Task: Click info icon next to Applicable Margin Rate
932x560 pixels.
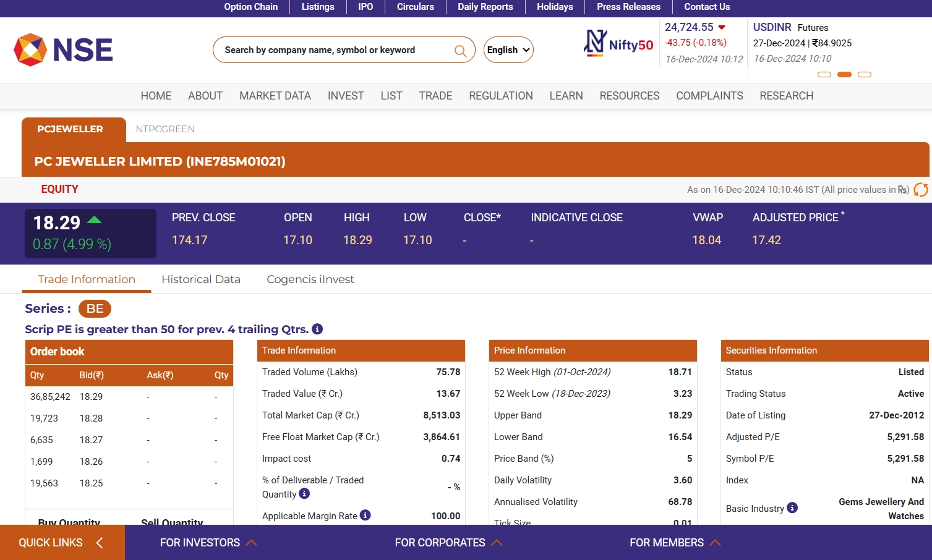Action: tap(366, 515)
